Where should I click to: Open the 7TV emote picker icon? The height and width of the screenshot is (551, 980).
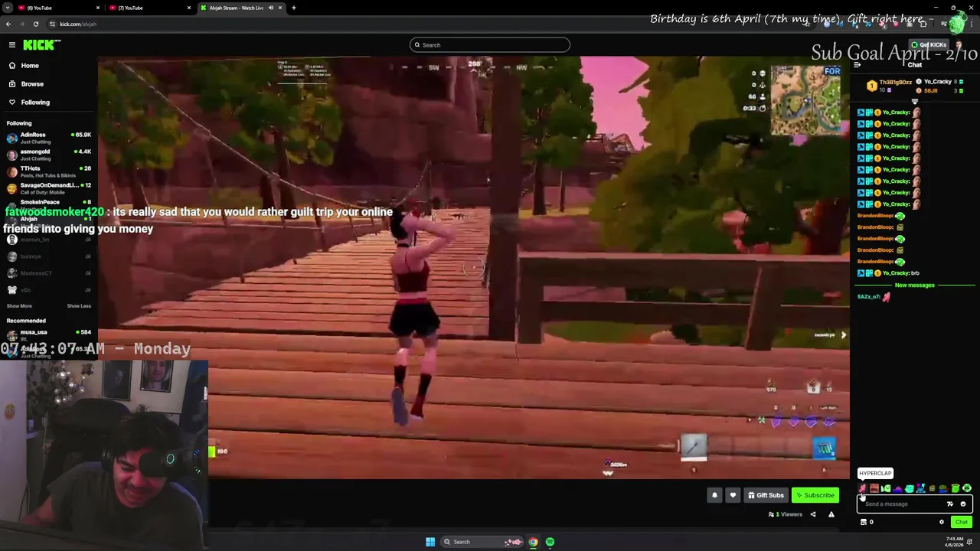(x=950, y=504)
